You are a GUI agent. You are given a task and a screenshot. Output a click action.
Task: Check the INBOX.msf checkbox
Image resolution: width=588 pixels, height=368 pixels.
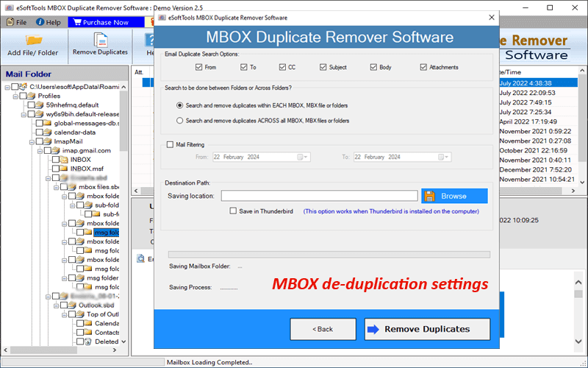[56, 169]
